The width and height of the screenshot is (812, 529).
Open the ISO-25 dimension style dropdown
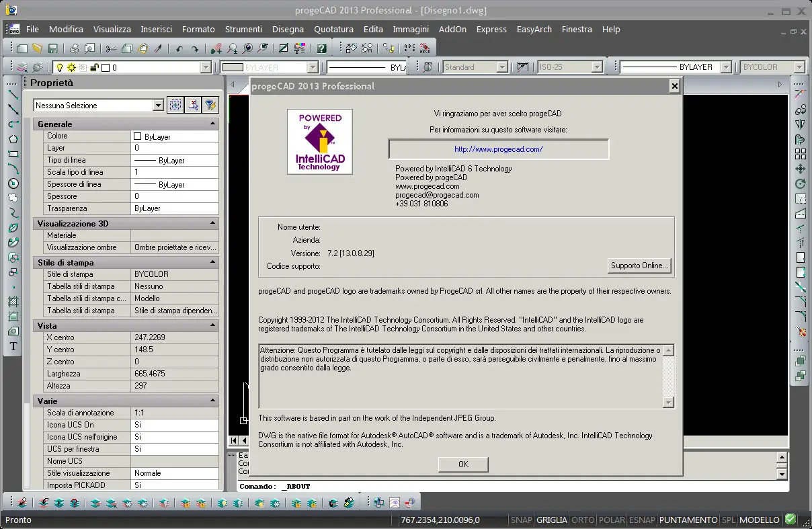click(597, 67)
